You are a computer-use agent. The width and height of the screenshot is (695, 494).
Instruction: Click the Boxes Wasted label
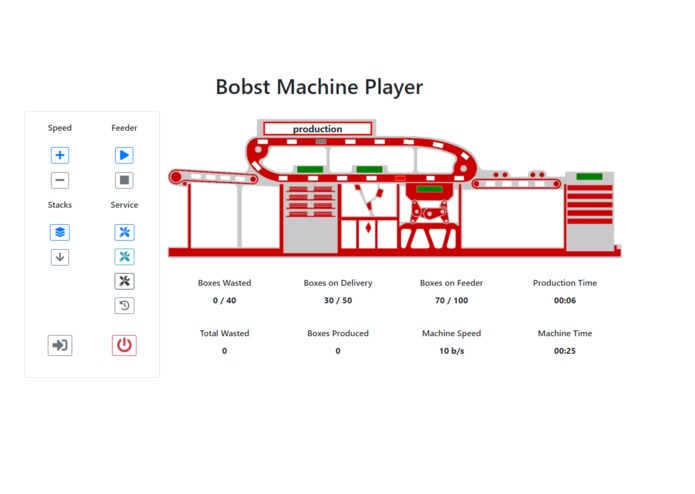click(x=224, y=283)
